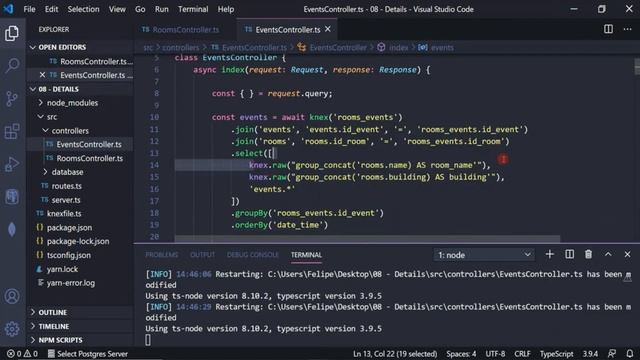Open server.ts in explorer tree
Screen dimensions: 640x360
pos(65,200)
